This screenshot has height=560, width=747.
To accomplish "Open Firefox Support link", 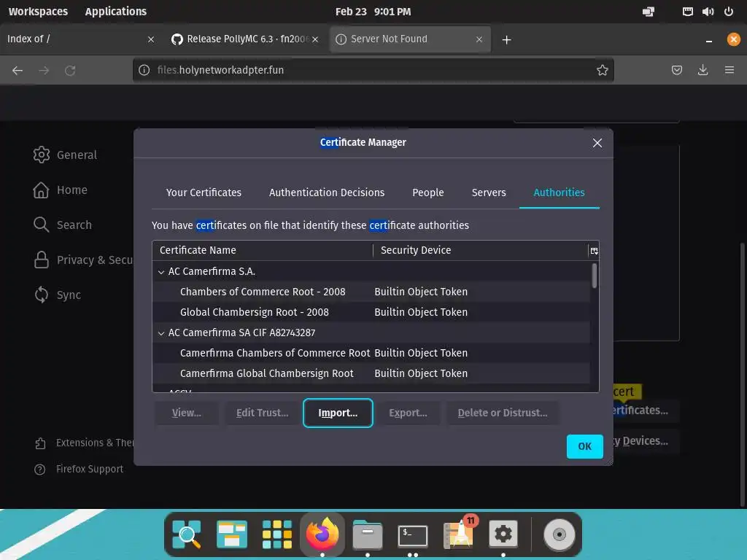I will coord(79,469).
